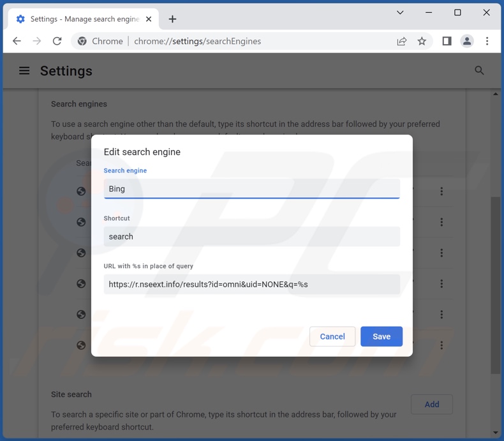This screenshot has width=504, height=441.
Task: Focus the Search engine name field containing Bing
Action: coord(251,189)
